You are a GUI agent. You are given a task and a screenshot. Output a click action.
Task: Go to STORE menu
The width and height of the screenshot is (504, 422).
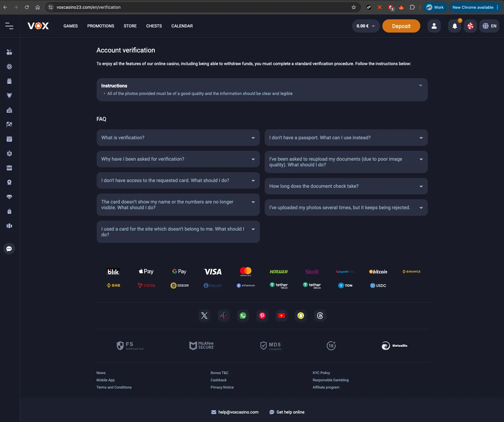tap(130, 26)
